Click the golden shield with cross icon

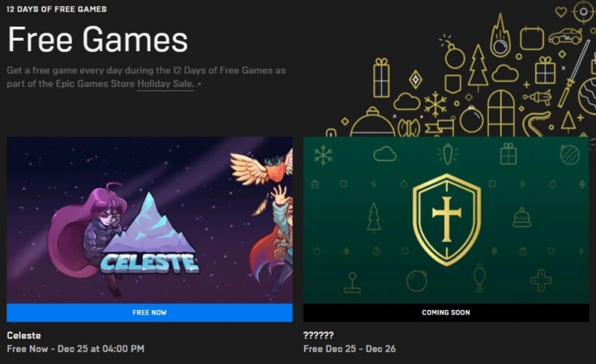[x=446, y=220]
